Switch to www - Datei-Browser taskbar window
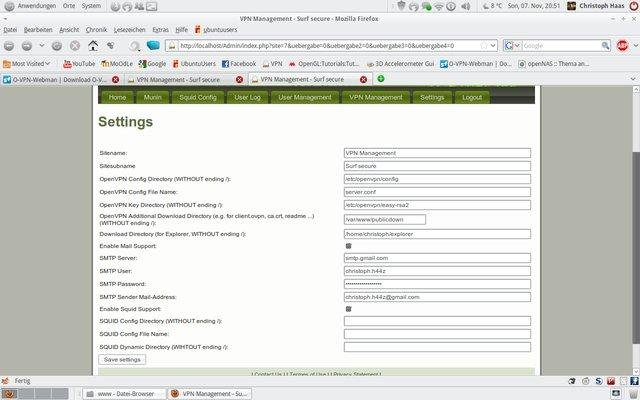Image resolution: width=640 pixels, height=400 pixels. click(124, 394)
